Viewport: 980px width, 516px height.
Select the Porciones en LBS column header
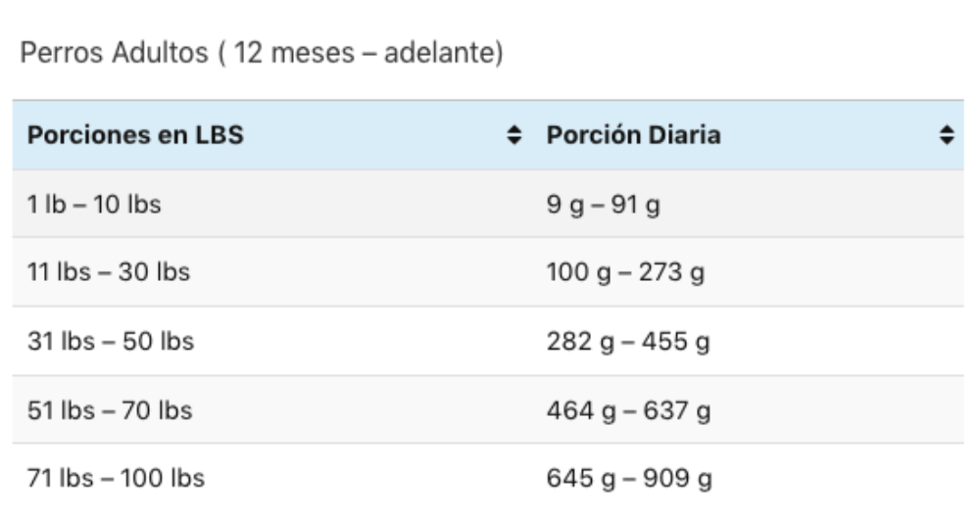tap(272, 135)
